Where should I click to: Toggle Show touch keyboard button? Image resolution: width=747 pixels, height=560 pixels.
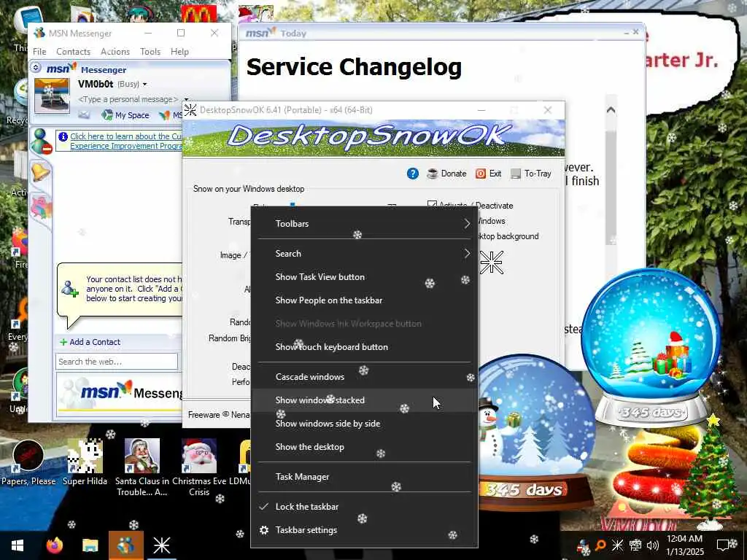click(x=365, y=346)
